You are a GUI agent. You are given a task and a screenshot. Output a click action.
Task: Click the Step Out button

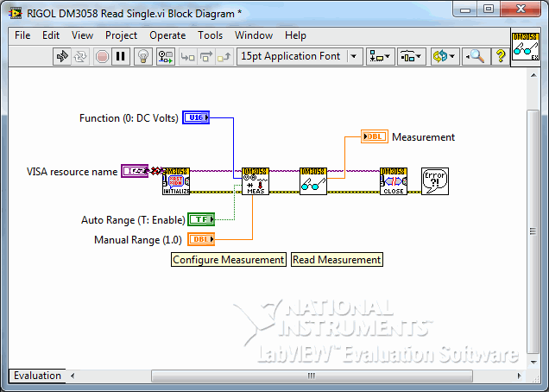pos(224,56)
